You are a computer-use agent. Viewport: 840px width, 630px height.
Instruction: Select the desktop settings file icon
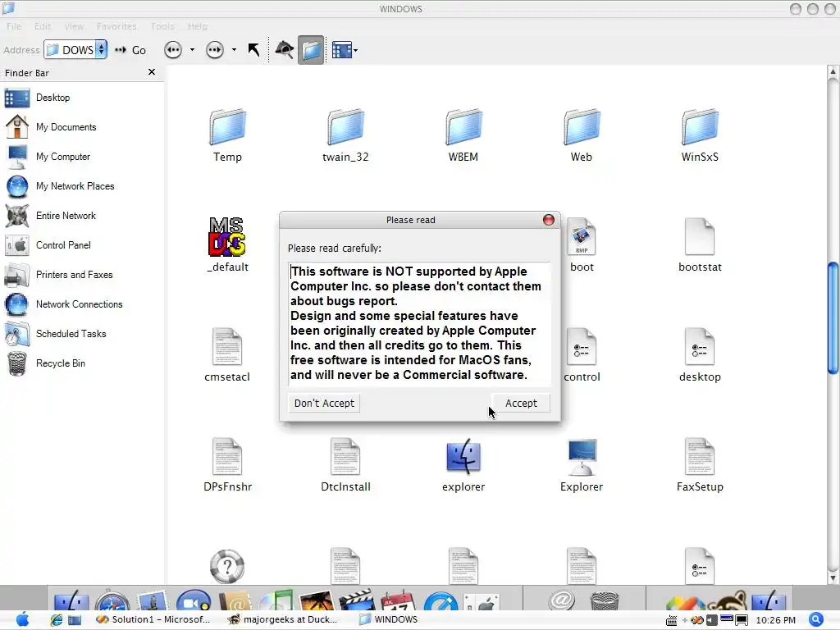point(700,347)
